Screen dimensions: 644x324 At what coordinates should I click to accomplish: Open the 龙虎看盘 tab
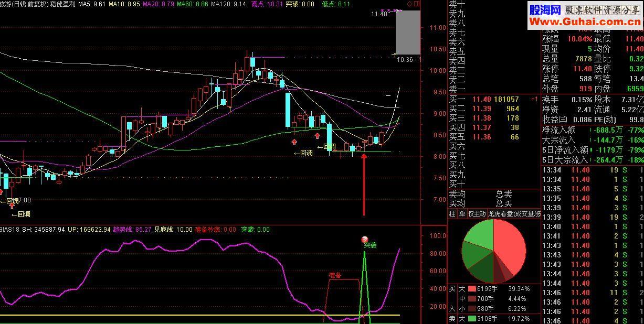click(x=514, y=214)
